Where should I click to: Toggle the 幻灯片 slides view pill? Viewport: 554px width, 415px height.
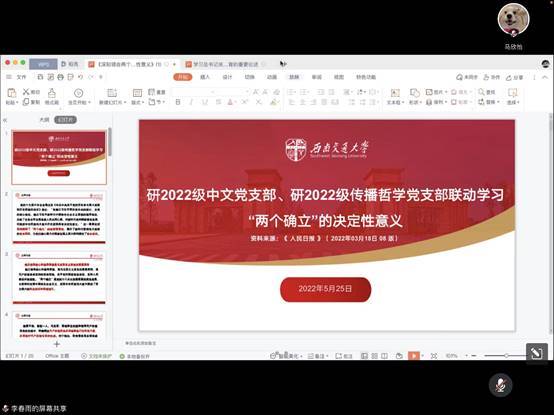65,120
